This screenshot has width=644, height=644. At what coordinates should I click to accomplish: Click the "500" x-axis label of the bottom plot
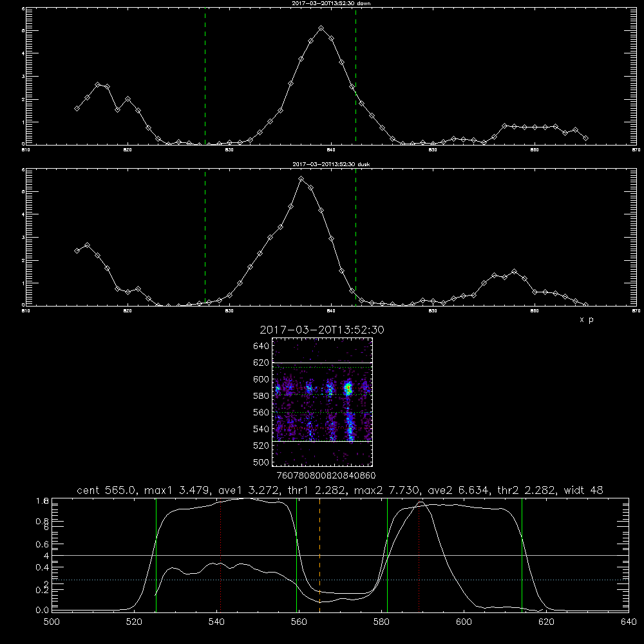52,622
